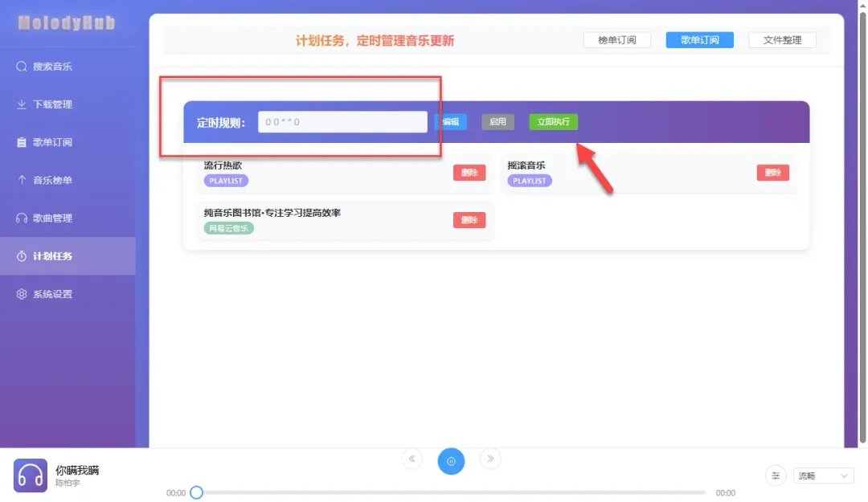
Task: Open system settings gear icon
Action: point(22,294)
